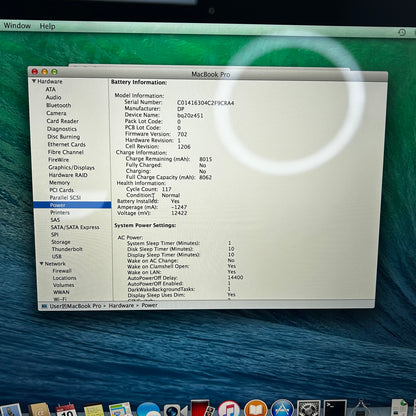Select ATA in the sidebar
Screen dimensions: 416x416
pyautogui.click(x=51, y=89)
